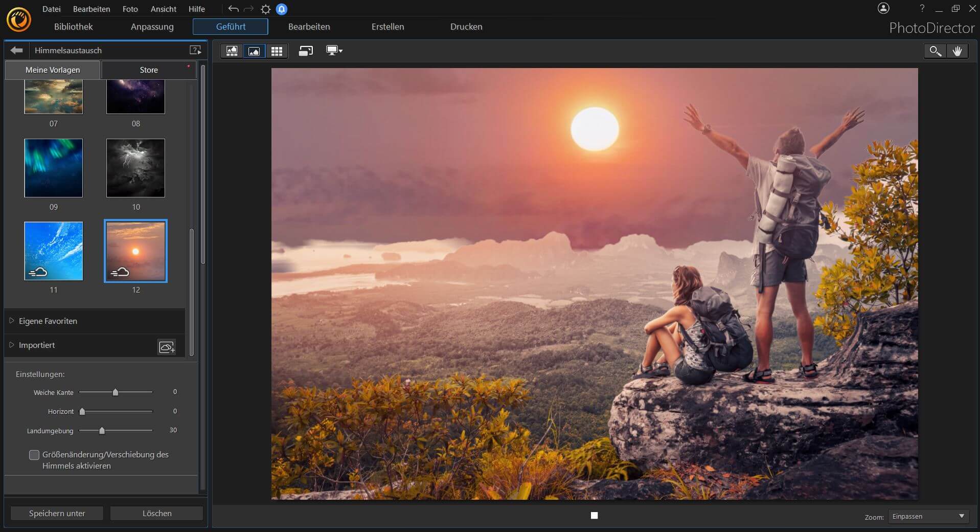Screen dimensions: 980x532
Task: Click the Löschen button
Action: pos(157,513)
